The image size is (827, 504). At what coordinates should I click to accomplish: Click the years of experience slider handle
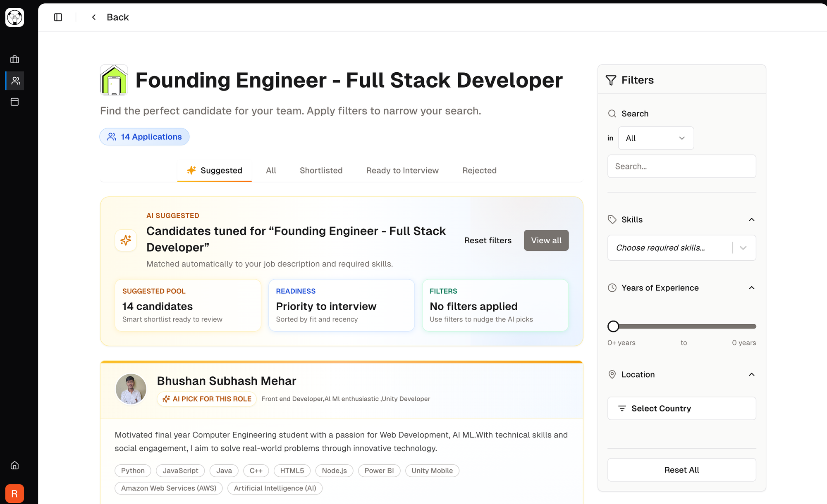click(x=613, y=326)
